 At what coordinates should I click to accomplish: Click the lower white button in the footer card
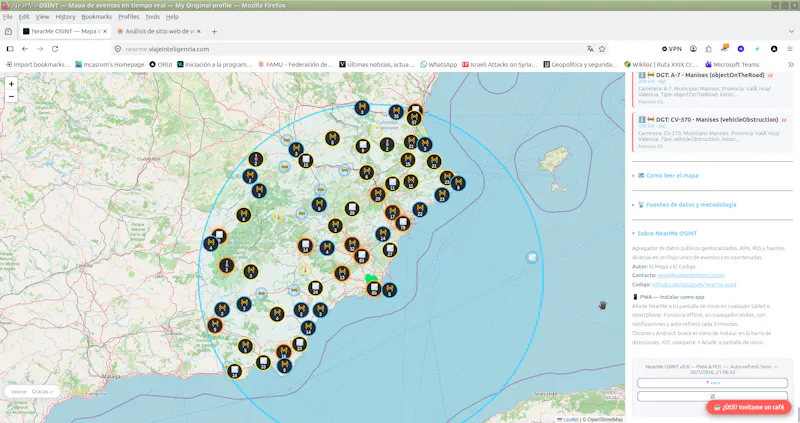[x=712, y=396]
